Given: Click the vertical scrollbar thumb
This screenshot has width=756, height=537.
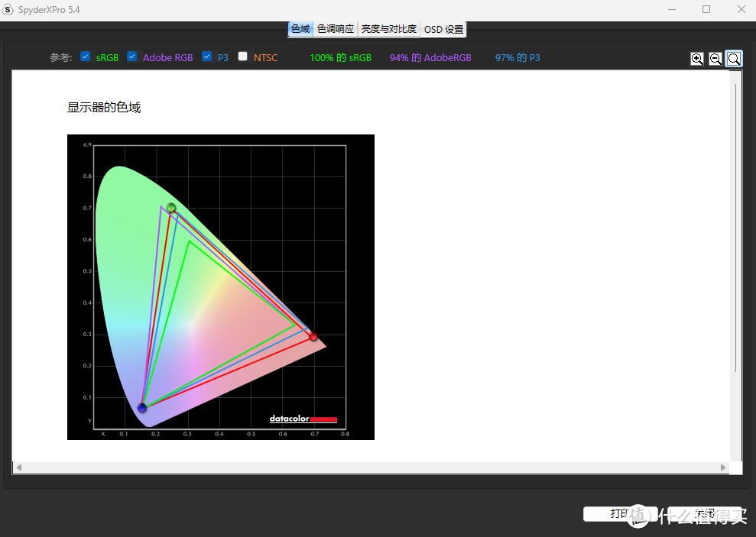Looking at the screenshot, I should tap(736, 228).
